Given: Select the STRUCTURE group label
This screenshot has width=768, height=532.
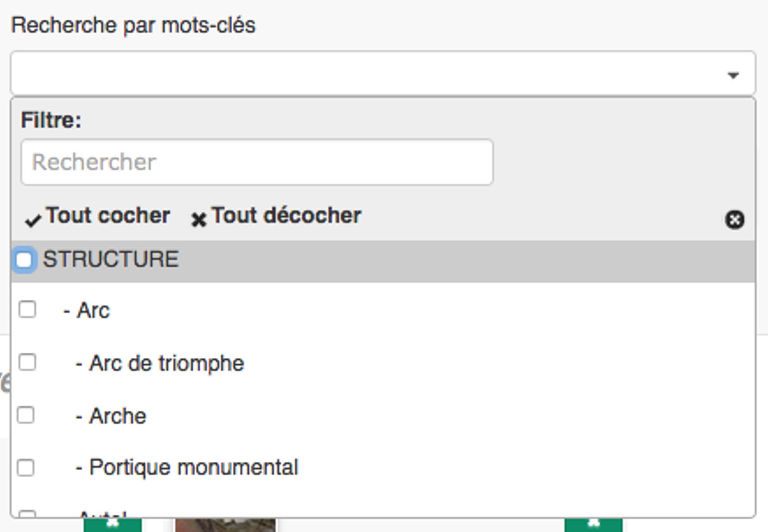Looking at the screenshot, I should tap(111, 259).
